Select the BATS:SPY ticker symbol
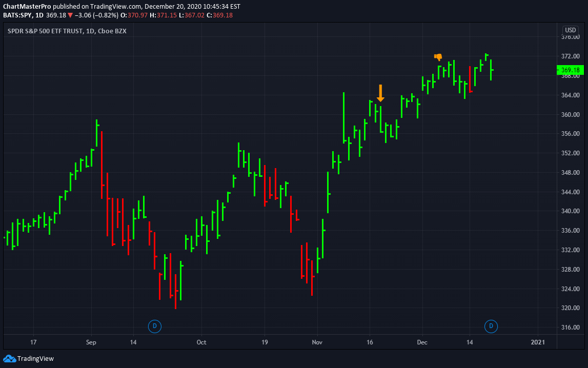 tap(17, 15)
